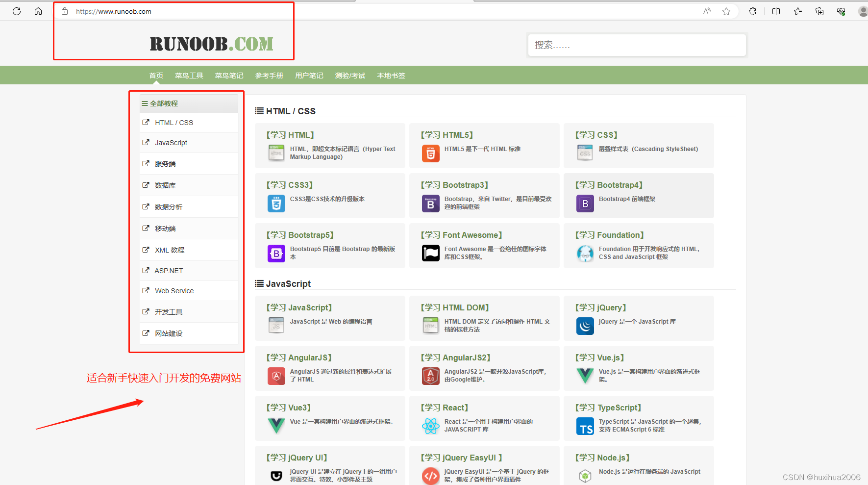Viewport: 868px width, 485px height.
Task: Open the favorites list icon
Action: click(798, 11)
